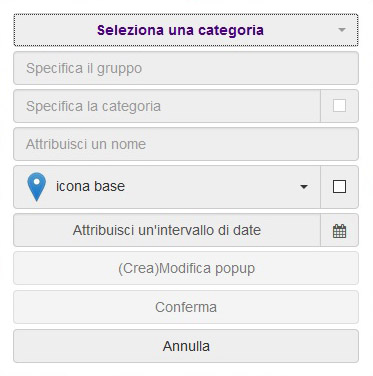Click the Conferma label text
This screenshot has height=376, width=373.
[x=186, y=307]
